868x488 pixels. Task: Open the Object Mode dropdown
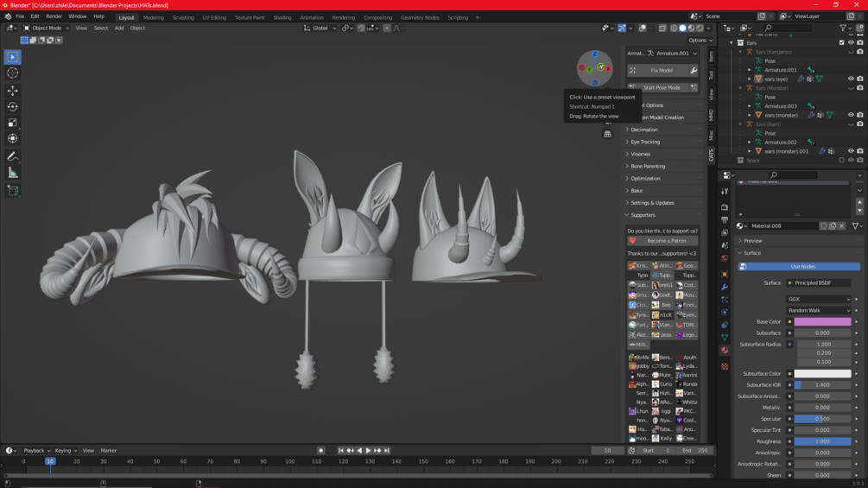click(x=46, y=28)
